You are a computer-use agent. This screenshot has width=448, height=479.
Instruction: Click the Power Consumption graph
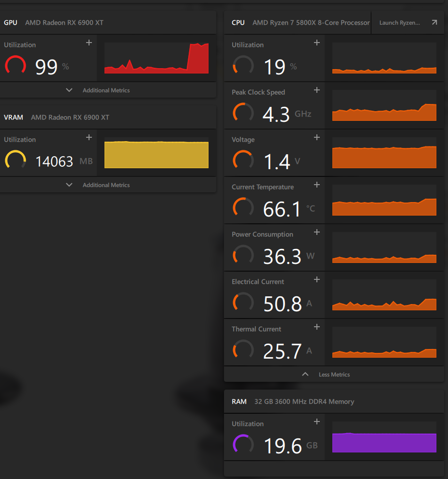385,247
